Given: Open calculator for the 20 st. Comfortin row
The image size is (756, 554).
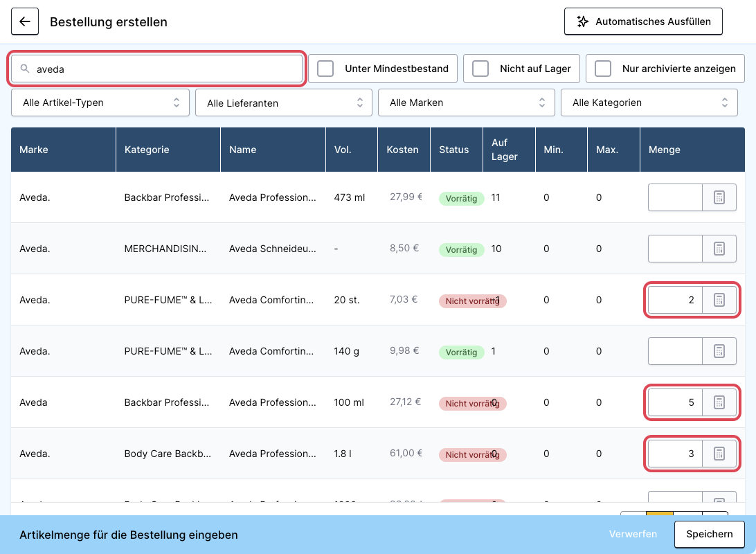Looking at the screenshot, I should pos(719,300).
